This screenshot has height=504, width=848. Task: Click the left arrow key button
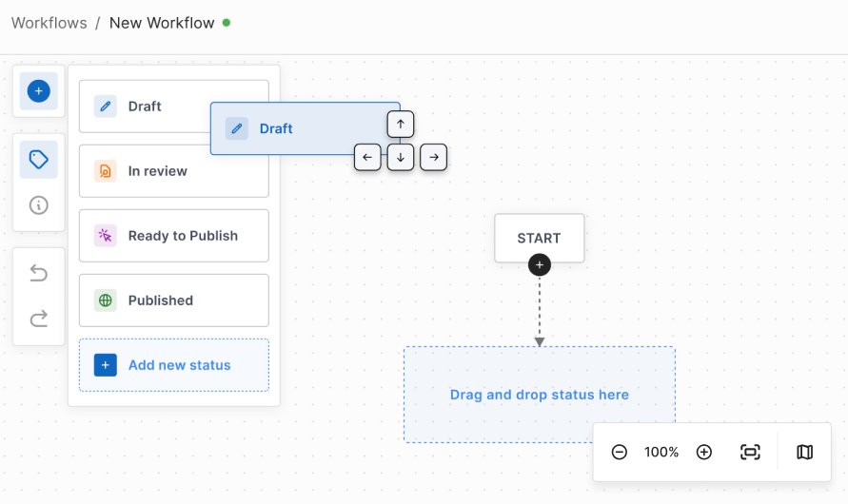pos(367,157)
